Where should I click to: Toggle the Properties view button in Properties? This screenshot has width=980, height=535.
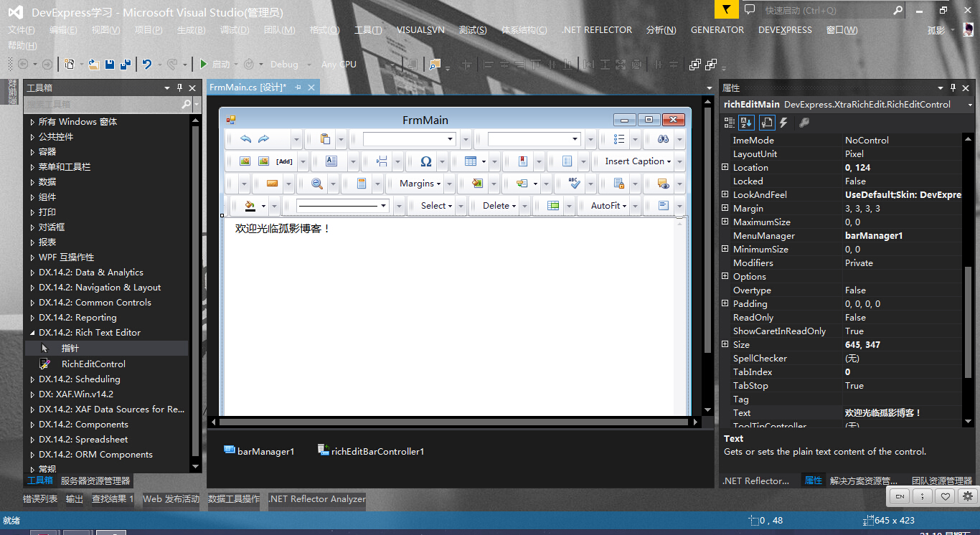[766, 123]
